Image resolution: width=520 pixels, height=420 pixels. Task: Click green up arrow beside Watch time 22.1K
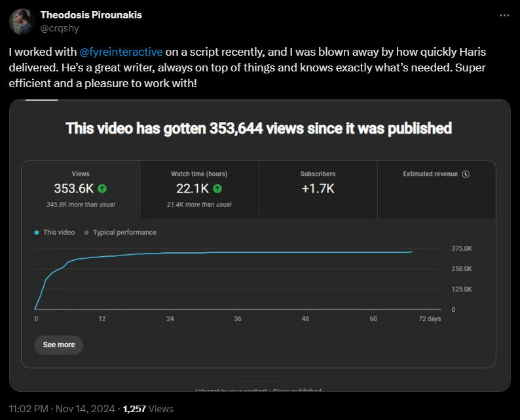(217, 189)
